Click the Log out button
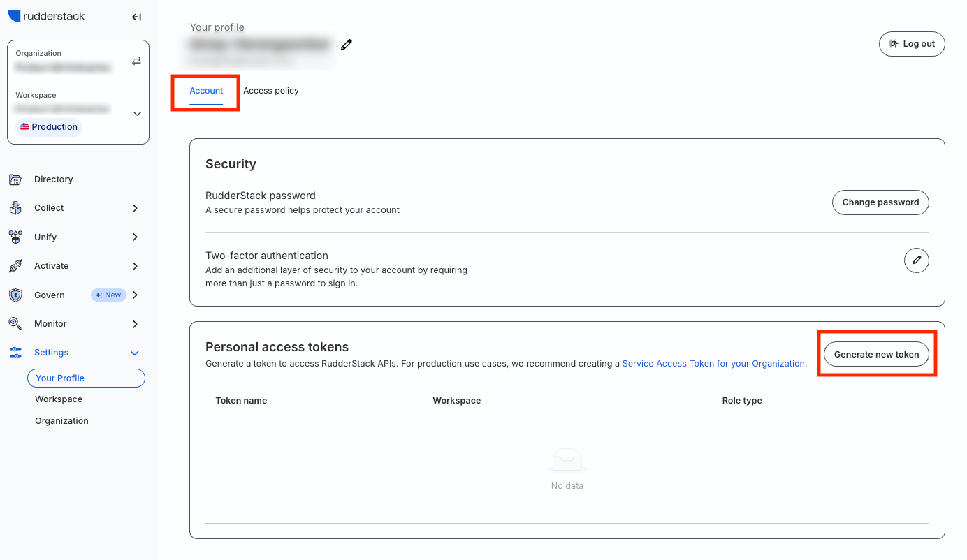The image size is (967, 560). point(912,43)
